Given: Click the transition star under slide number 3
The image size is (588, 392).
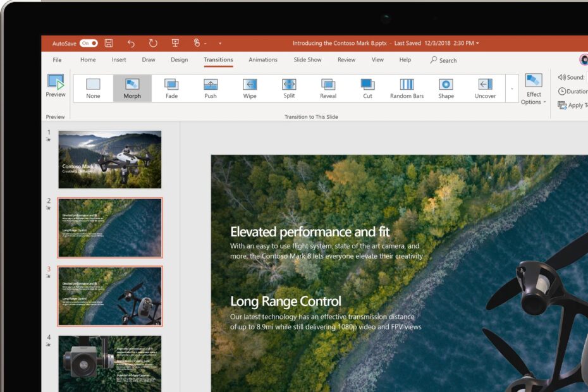Looking at the screenshot, I should 49,276.
